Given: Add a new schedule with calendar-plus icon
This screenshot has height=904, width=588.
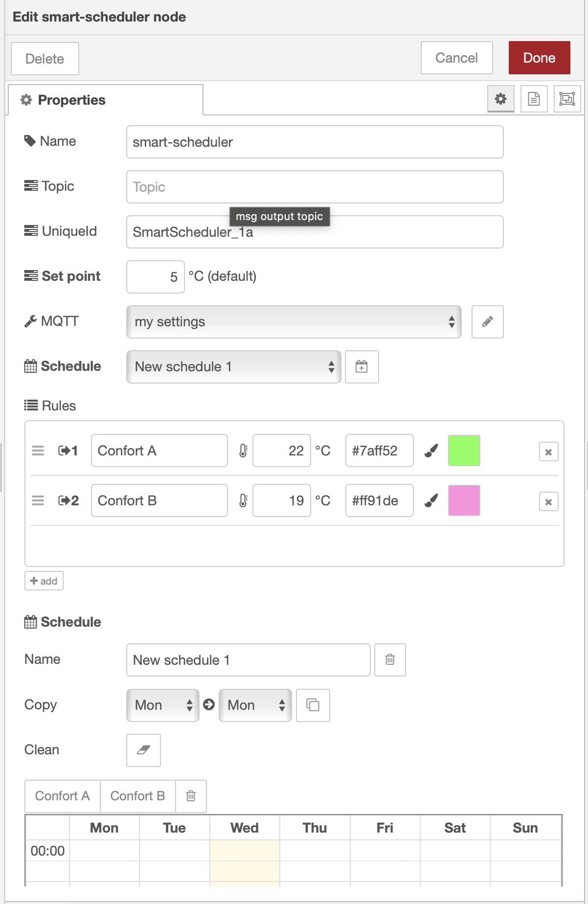Looking at the screenshot, I should [x=362, y=367].
